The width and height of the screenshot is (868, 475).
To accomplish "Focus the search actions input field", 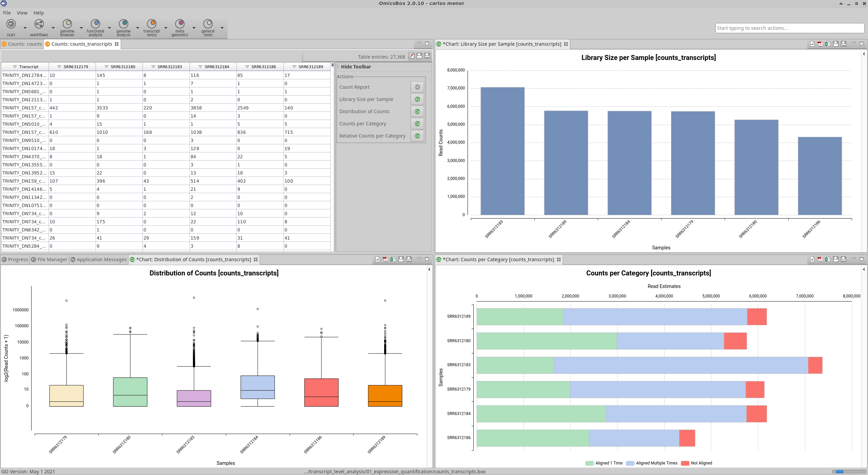I will coord(789,28).
